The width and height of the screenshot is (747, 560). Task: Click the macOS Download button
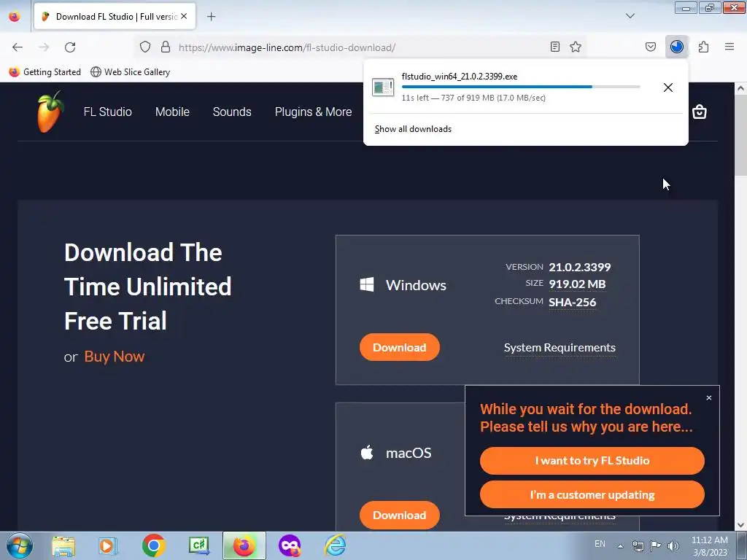399,516
